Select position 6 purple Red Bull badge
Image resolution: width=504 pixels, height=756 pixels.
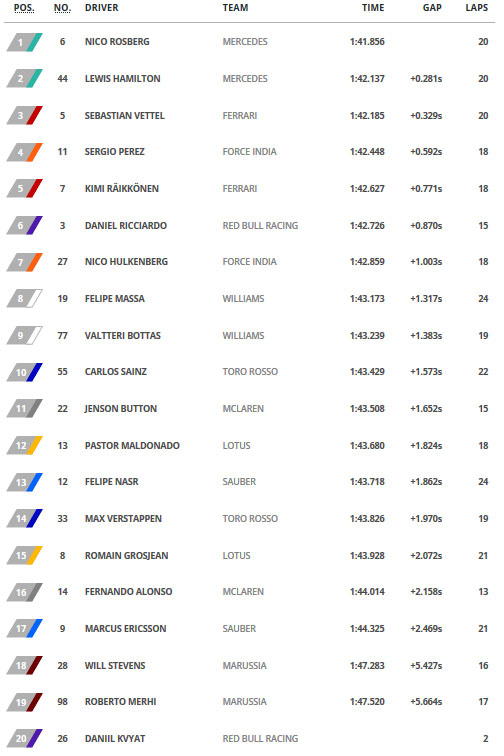click(25, 226)
